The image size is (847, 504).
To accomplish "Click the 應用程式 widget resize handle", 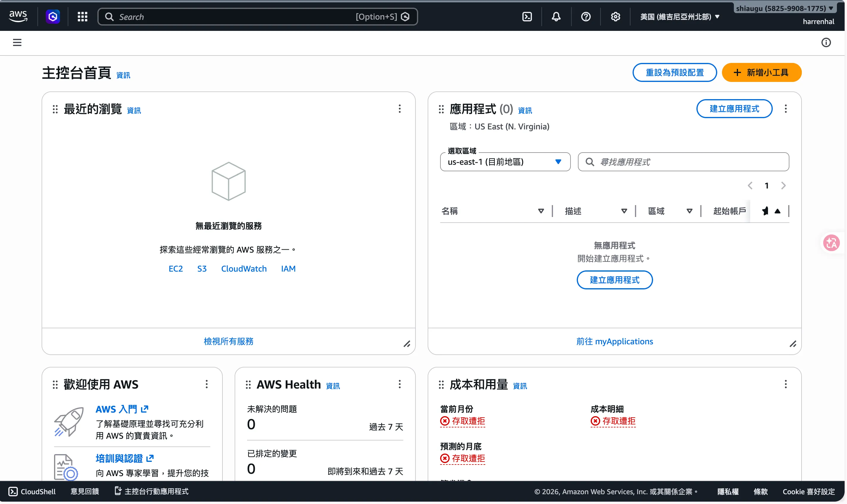I will coord(793,344).
